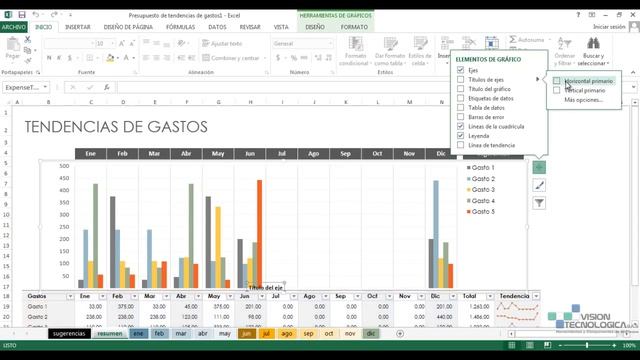This screenshot has height=360, width=640.
Task: Click the Undo arrow icon
Action: (36, 15)
